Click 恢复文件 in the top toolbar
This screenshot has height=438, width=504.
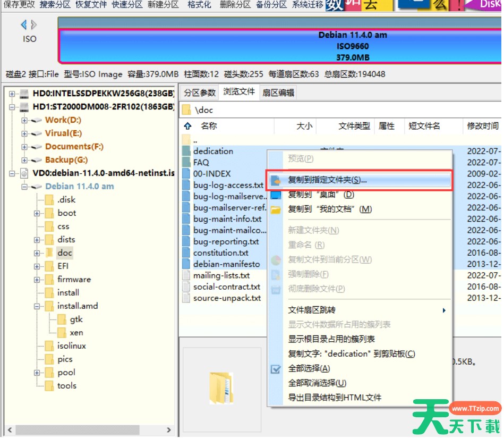(x=92, y=5)
